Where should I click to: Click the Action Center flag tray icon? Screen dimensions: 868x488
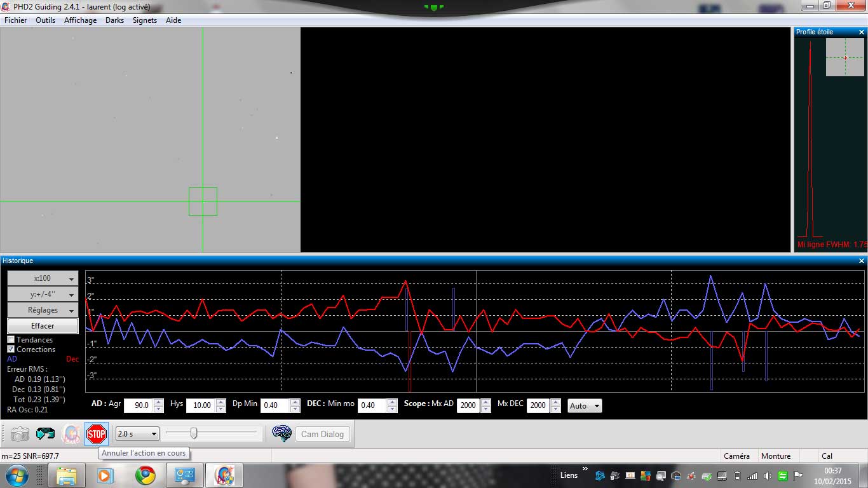pyautogui.click(x=799, y=475)
